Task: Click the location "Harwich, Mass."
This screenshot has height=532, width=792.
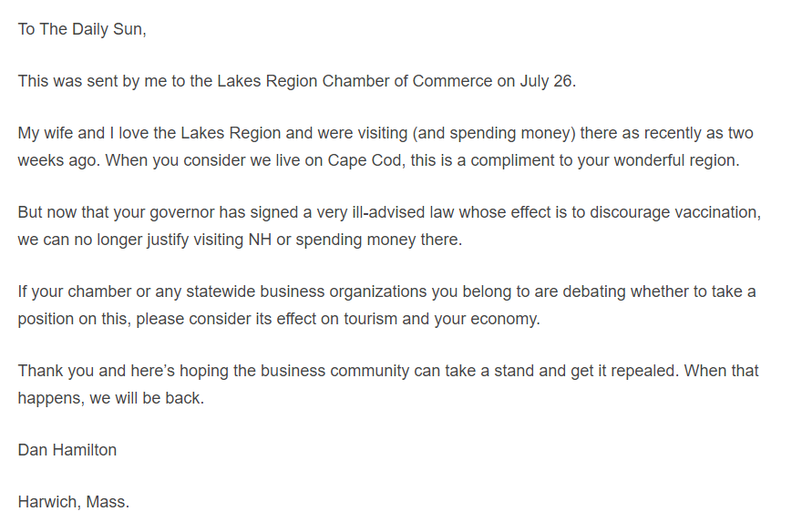Action: click(74, 502)
